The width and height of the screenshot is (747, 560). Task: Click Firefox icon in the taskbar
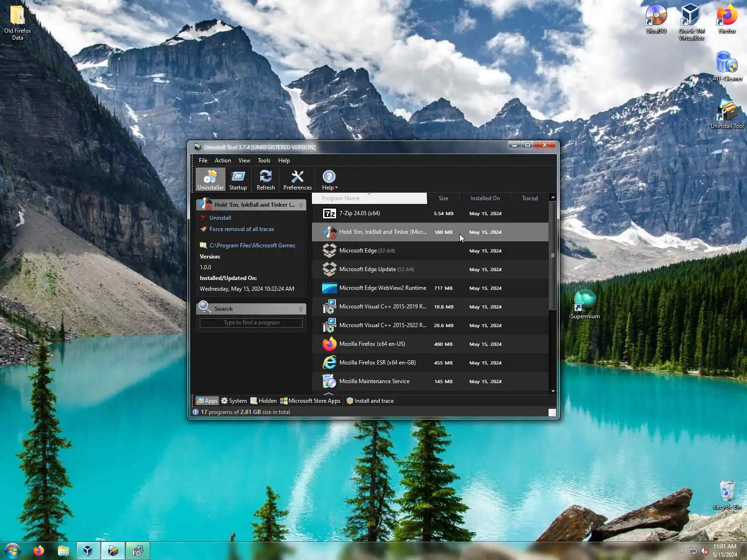click(x=39, y=551)
